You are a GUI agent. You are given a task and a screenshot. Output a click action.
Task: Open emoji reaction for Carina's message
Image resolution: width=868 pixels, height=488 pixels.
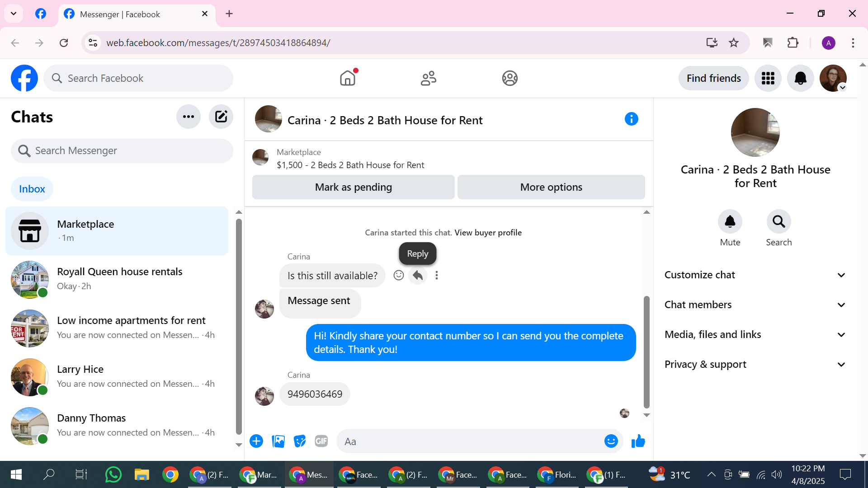pyautogui.click(x=398, y=275)
